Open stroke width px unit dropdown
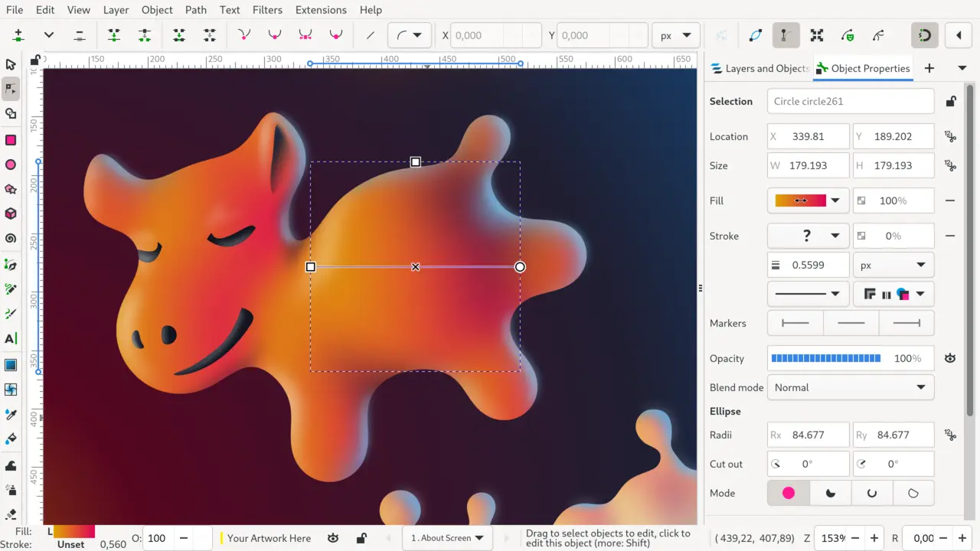980x551 pixels. click(893, 266)
